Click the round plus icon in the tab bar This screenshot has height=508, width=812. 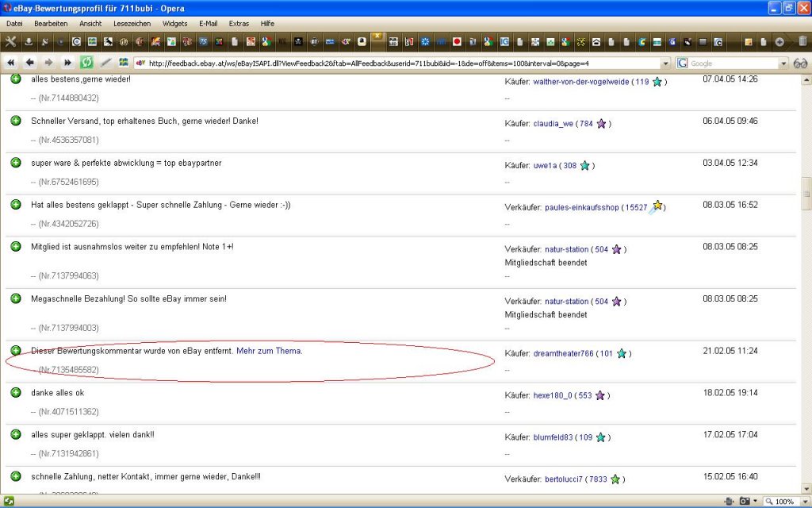[x=779, y=42]
